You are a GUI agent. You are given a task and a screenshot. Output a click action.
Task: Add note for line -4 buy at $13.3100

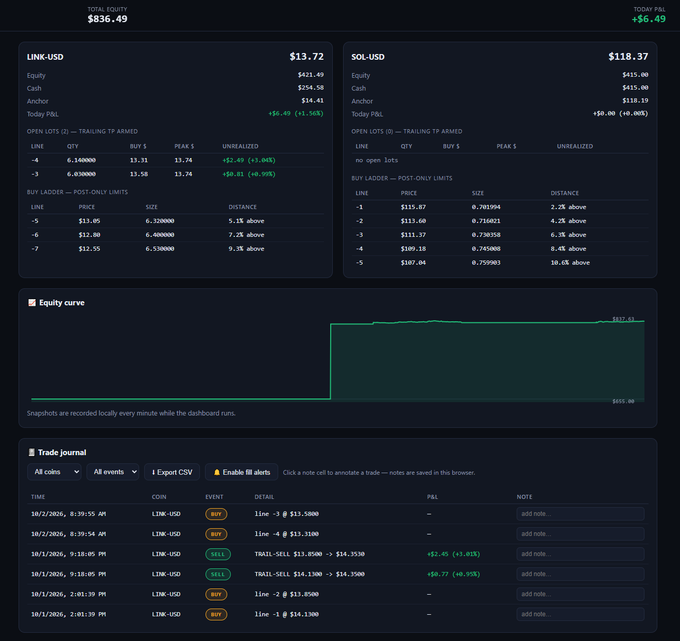click(580, 534)
